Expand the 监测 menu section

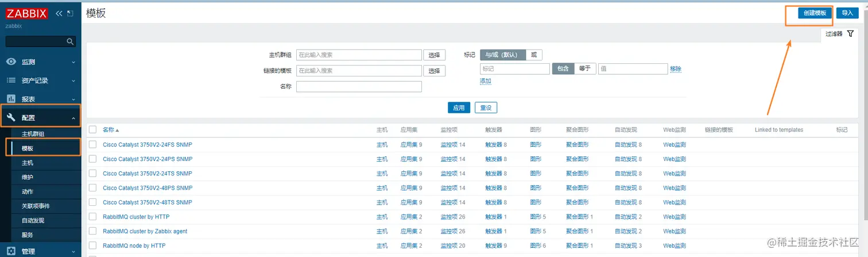click(x=40, y=62)
